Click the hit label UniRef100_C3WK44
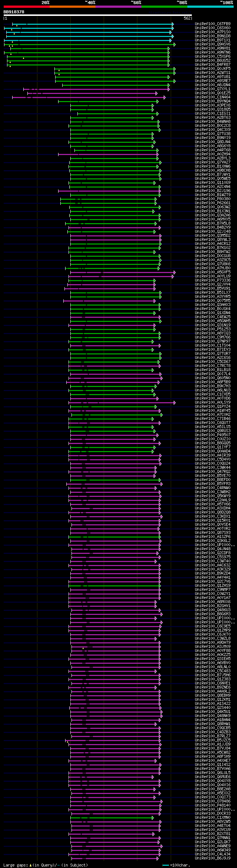This screenshot has width=237, height=868. pos(213,468)
